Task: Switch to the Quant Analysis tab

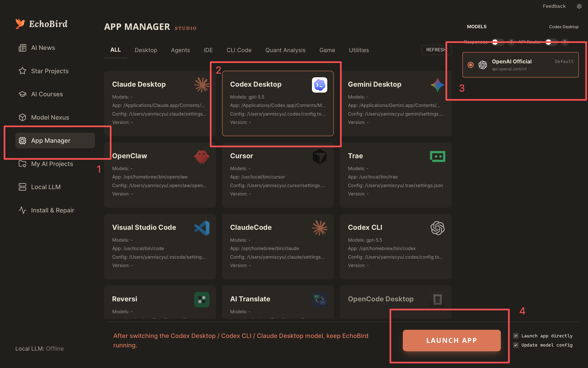Action: click(x=285, y=50)
